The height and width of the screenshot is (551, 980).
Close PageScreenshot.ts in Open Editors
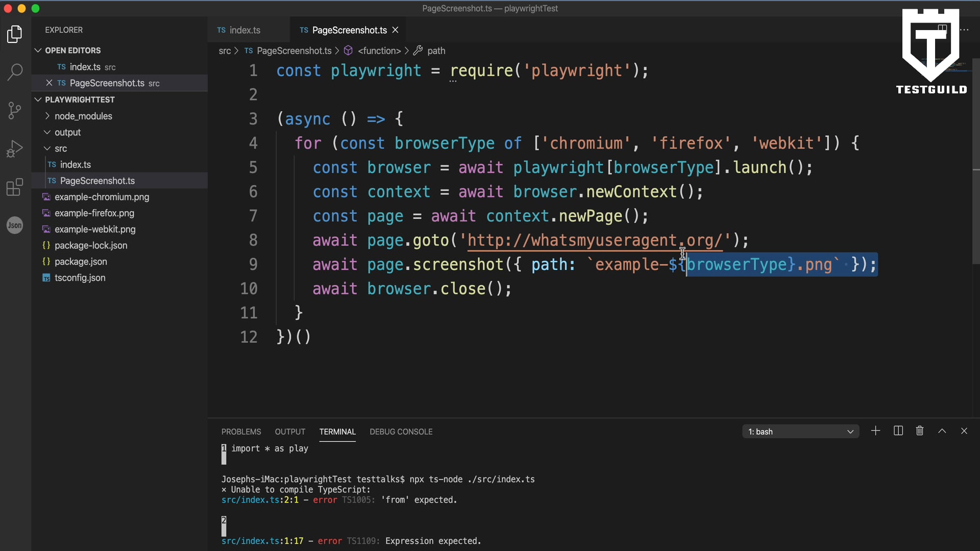point(49,83)
